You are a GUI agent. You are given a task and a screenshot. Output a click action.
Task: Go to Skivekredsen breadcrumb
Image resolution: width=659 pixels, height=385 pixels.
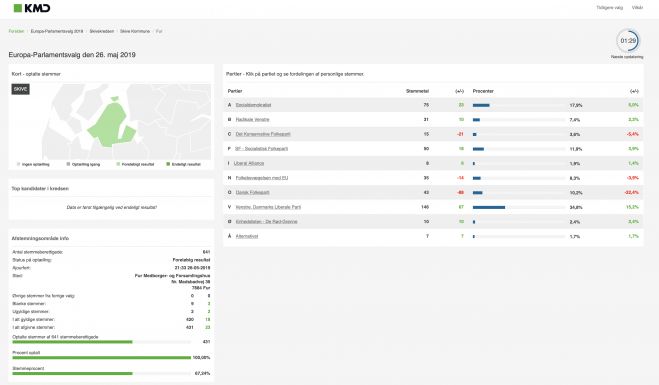[x=101, y=32]
